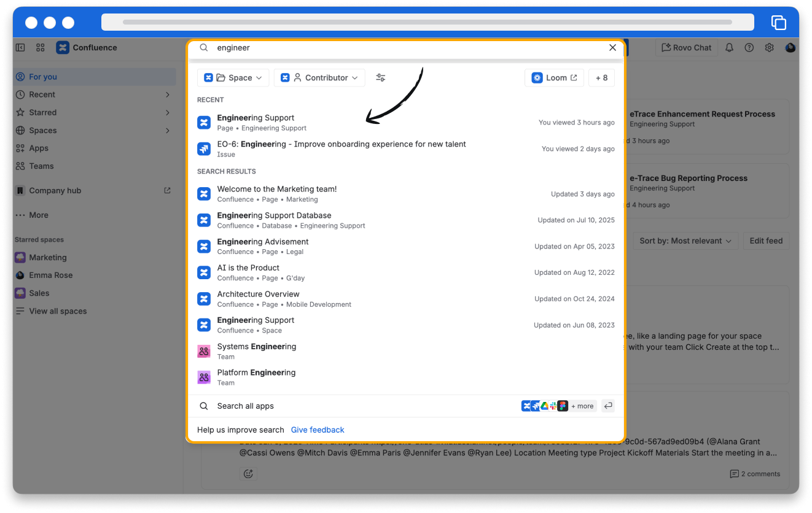This screenshot has height=513, width=812.
Task: Open Architecture Overview page result
Action: point(405,299)
